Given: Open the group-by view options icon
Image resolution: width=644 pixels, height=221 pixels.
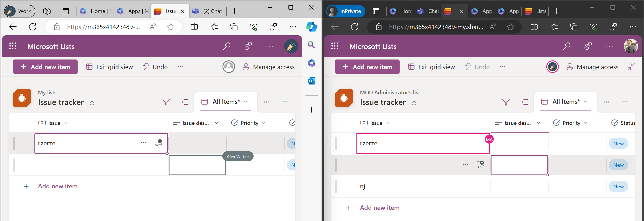Looking at the screenshot, I should [x=185, y=102].
